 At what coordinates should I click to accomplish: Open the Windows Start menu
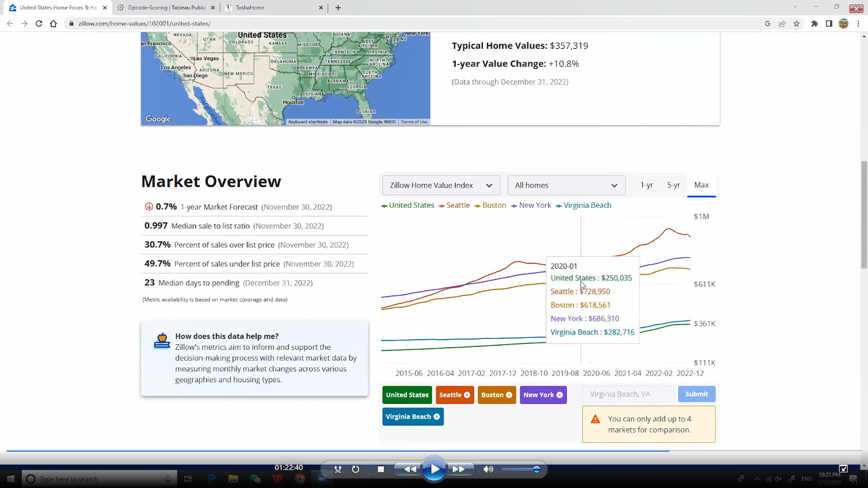10,479
